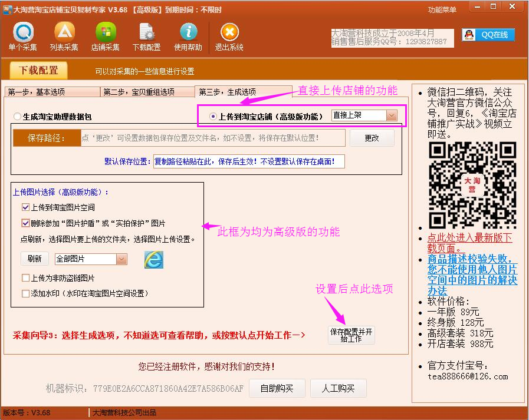Image resolution: width=529 pixels, height=420 pixels.
Task: Switch to 第二步，宝贝重组选项 tab
Action: pyautogui.click(x=147, y=92)
